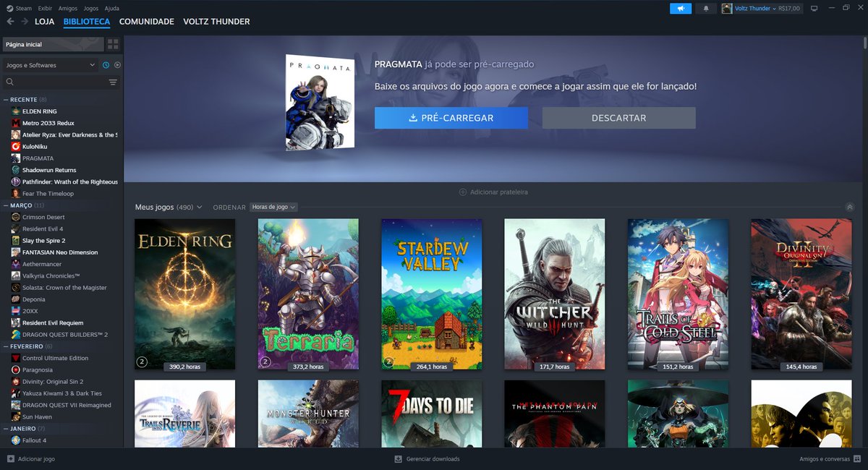The image size is (868, 470).
Task: Open the Divinity Original Sin II cover
Action: click(x=801, y=294)
